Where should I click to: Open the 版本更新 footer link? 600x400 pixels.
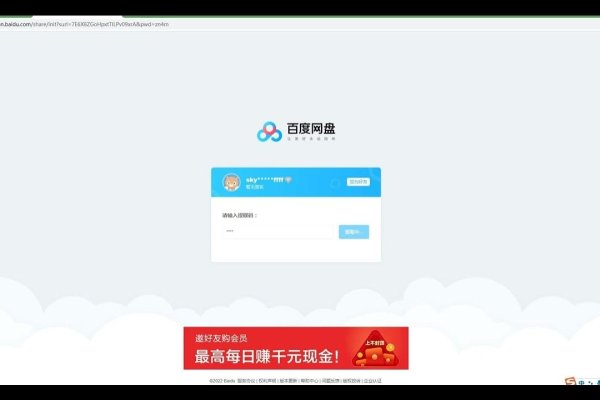[x=288, y=381]
